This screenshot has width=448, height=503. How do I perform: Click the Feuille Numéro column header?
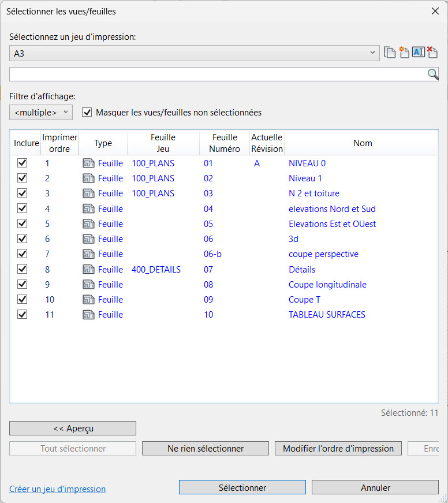pyautogui.click(x=225, y=143)
